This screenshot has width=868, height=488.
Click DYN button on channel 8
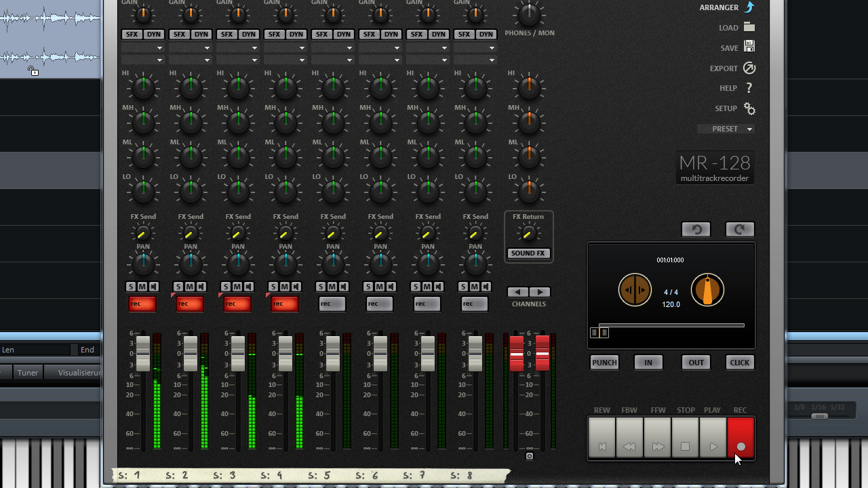click(x=486, y=35)
